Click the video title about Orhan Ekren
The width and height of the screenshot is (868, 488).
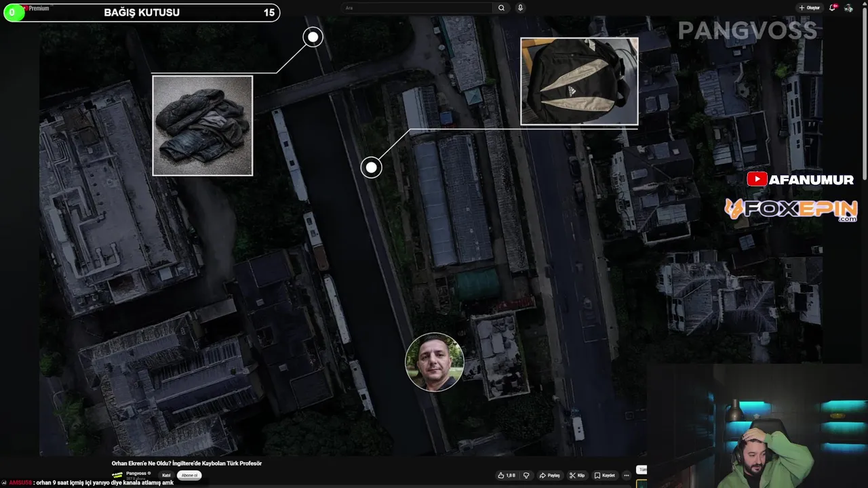(186, 464)
